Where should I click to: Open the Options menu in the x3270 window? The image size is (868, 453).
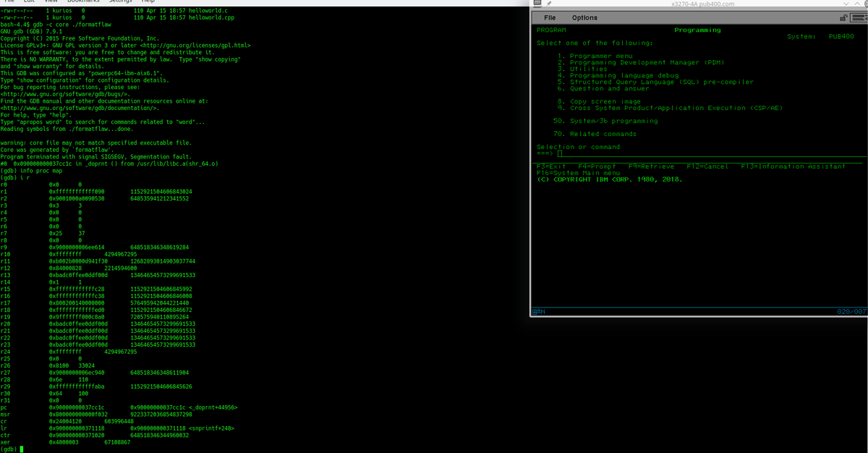[585, 17]
